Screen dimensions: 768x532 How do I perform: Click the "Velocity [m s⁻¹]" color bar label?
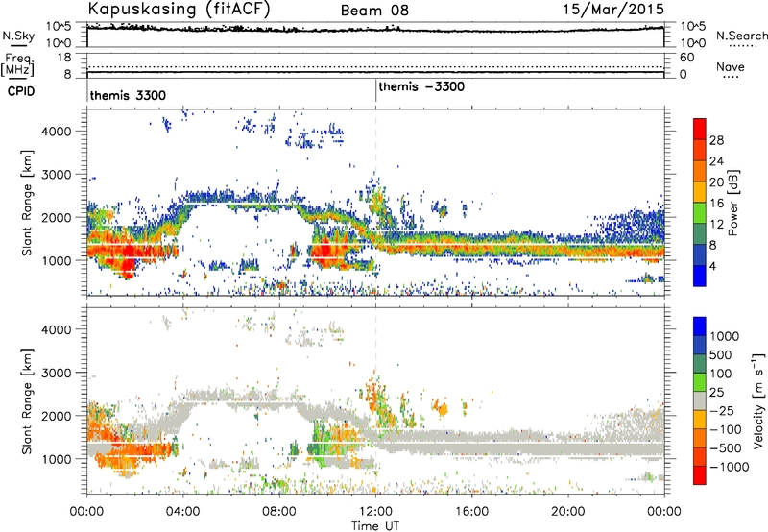(x=758, y=400)
